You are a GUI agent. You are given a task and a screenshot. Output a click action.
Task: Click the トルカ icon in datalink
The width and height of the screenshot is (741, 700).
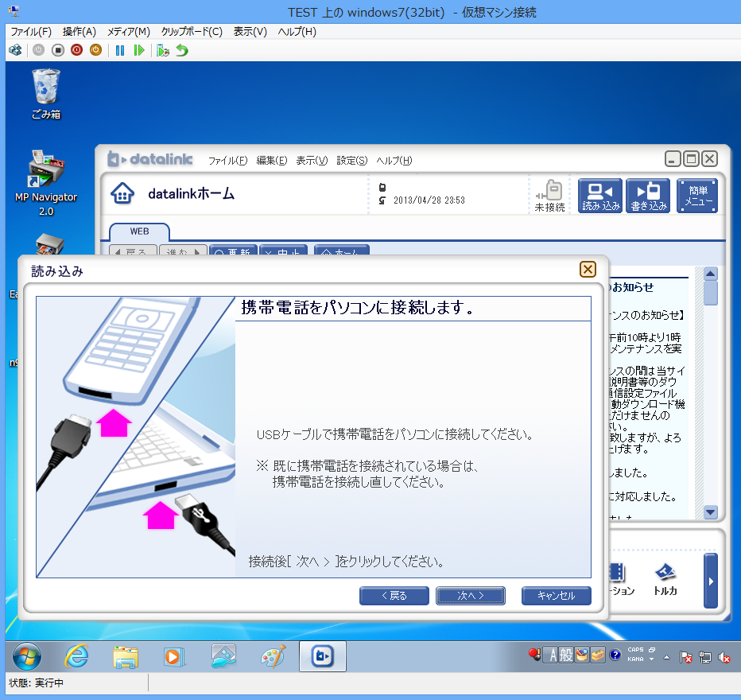[x=665, y=579]
